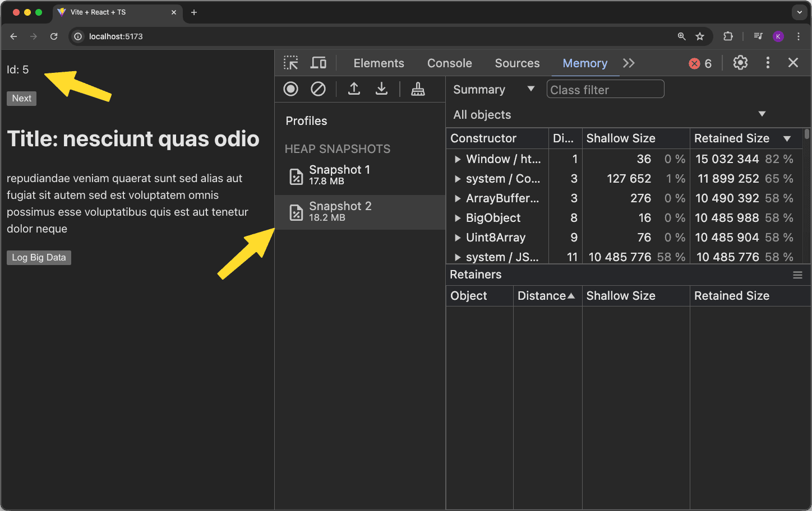812x511 pixels.
Task: View site information icon in address bar
Action: tap(78, 36)
